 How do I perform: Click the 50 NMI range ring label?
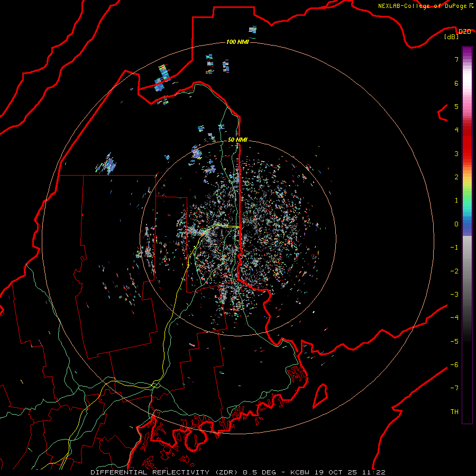click(237, 140)
